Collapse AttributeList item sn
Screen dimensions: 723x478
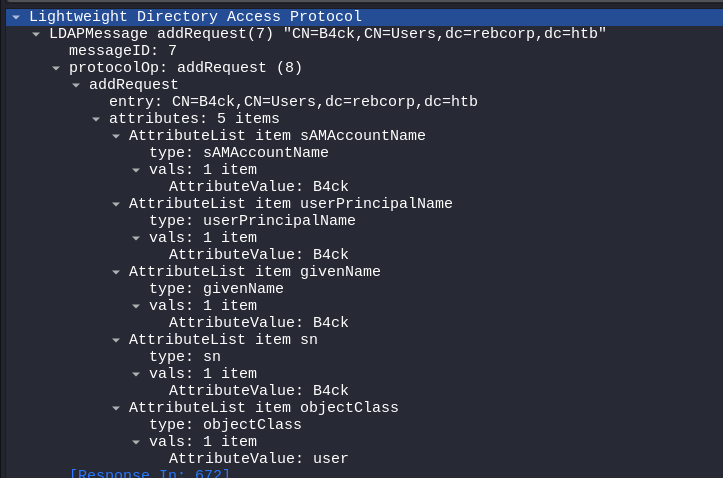click(x=116, y=340)
